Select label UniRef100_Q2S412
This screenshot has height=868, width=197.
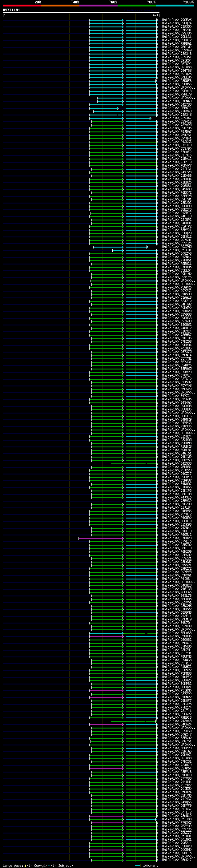pos(177,122)
